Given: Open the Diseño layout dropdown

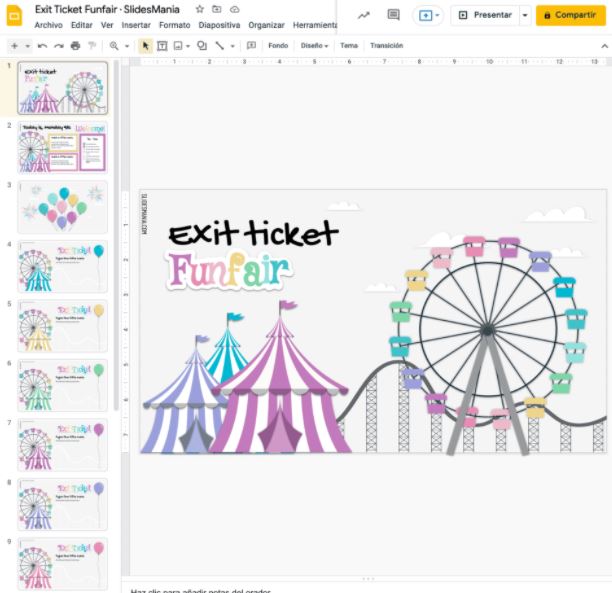Looking at the screenshot, I should [314, 46].
